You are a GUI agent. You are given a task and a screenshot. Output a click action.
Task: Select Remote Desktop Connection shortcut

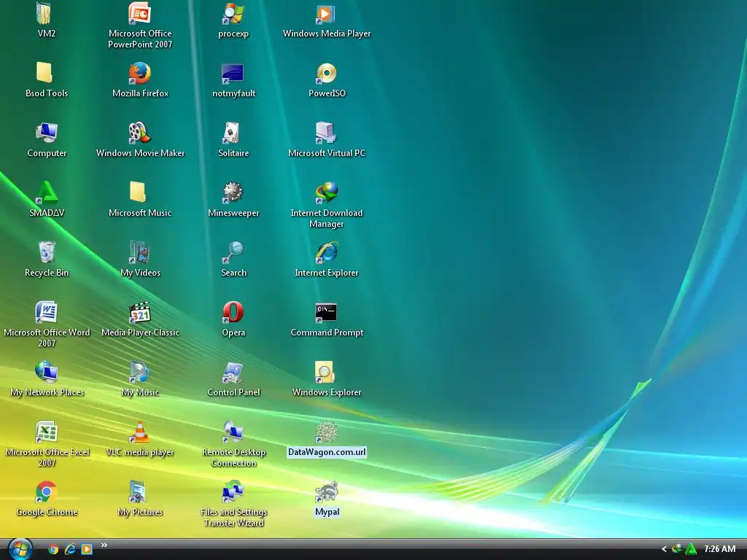(x=233, y=432)
